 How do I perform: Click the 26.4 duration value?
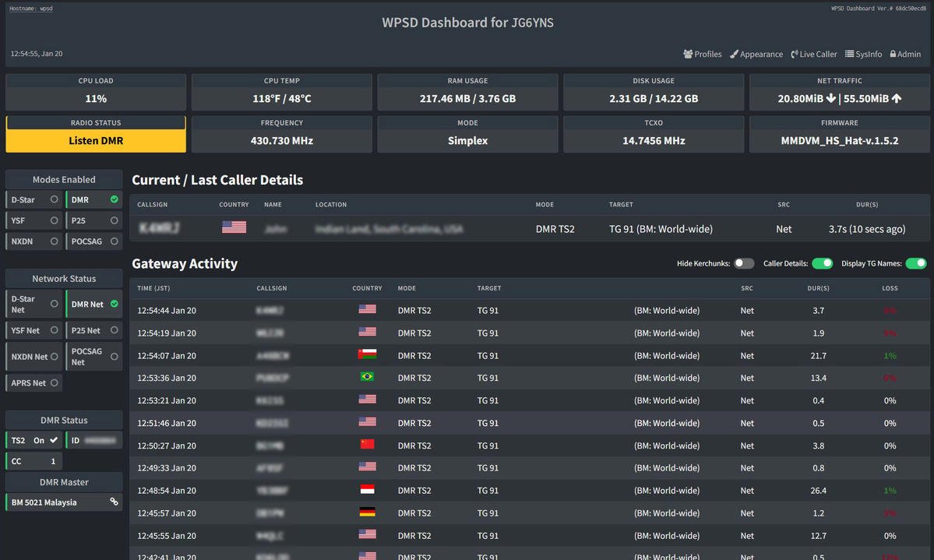click(x=819, y=491)
